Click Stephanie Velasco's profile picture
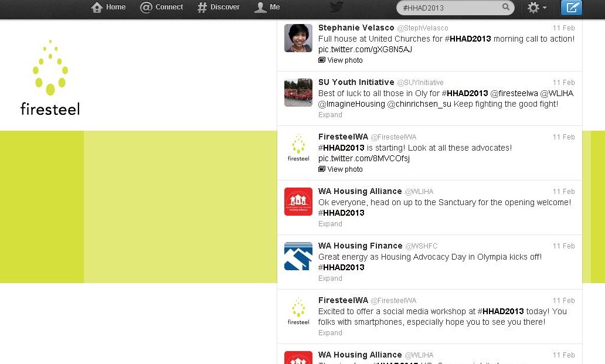 (298, 38)
